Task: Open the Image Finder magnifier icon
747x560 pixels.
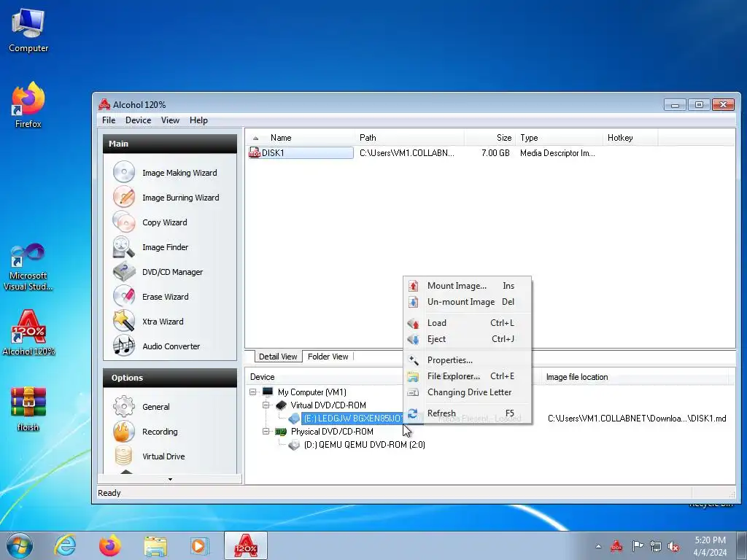Action: pyautogui.click(x=124, y=246)
